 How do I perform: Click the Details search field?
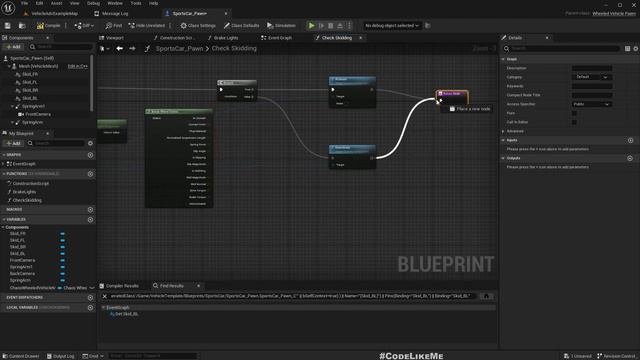tap(561, 49)
